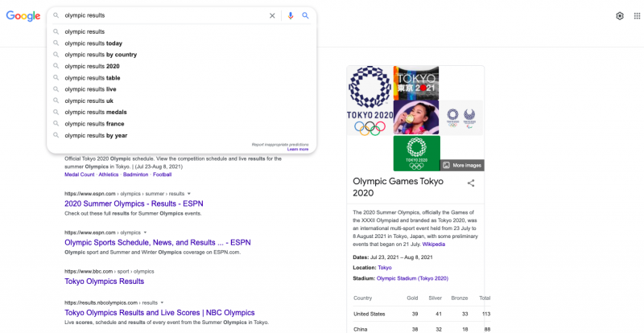Select the first plain 'olympic results' suggestion
This screenshot has width=644, height=333.
click(x=182, y=31)
